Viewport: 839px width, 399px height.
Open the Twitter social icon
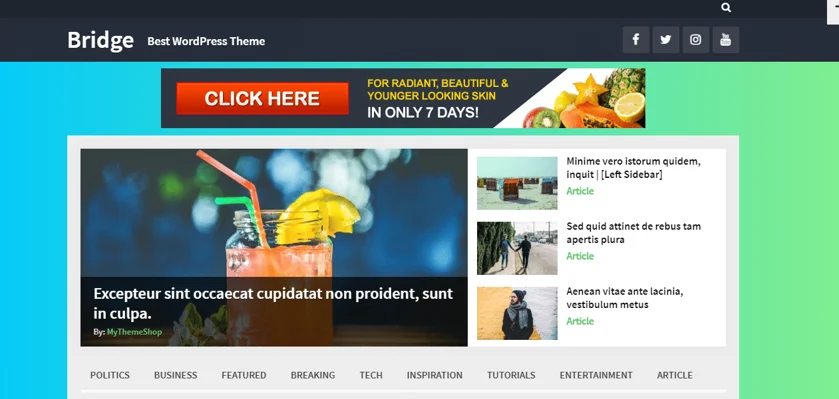(x=666, y=40)
